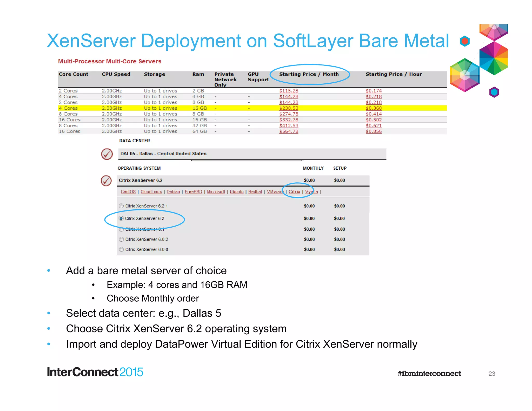Viewport: 532px width, 411px height.
Task: Click the 64 GB Ram cell
Action: (x=200, y=131)
